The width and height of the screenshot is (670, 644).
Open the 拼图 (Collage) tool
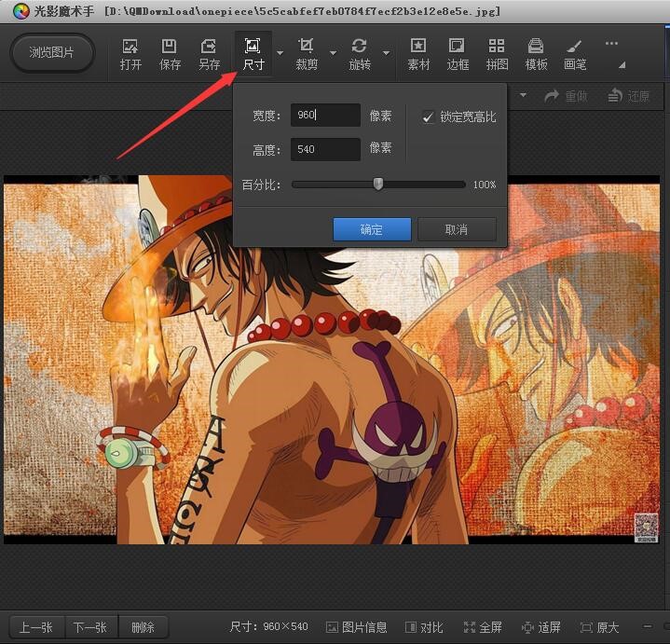(497, 53)
